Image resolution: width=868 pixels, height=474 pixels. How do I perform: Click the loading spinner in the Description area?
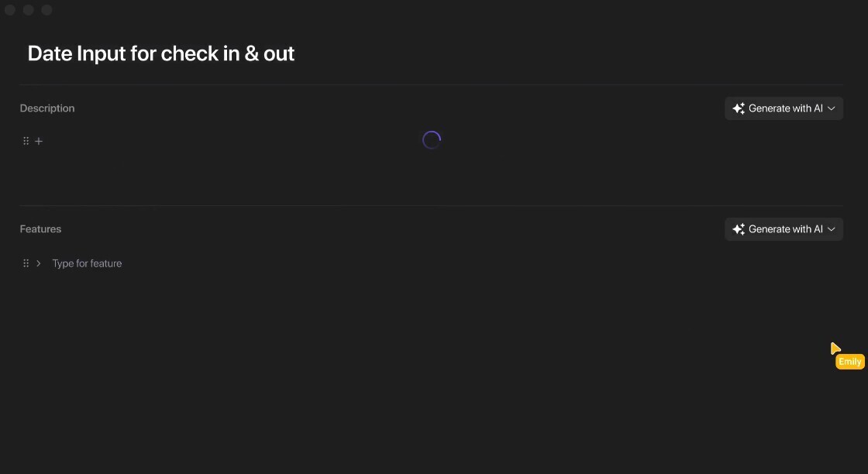[x=432, y=140]
